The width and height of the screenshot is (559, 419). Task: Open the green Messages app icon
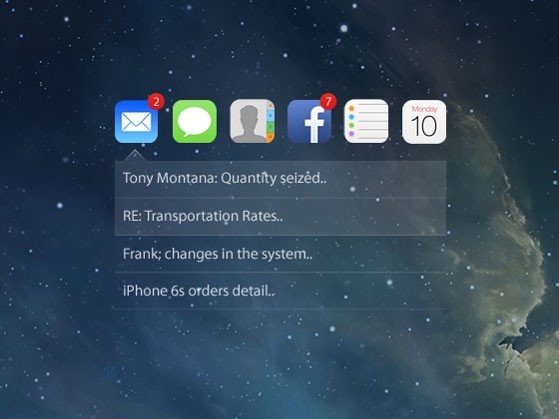tap(195, 122)
